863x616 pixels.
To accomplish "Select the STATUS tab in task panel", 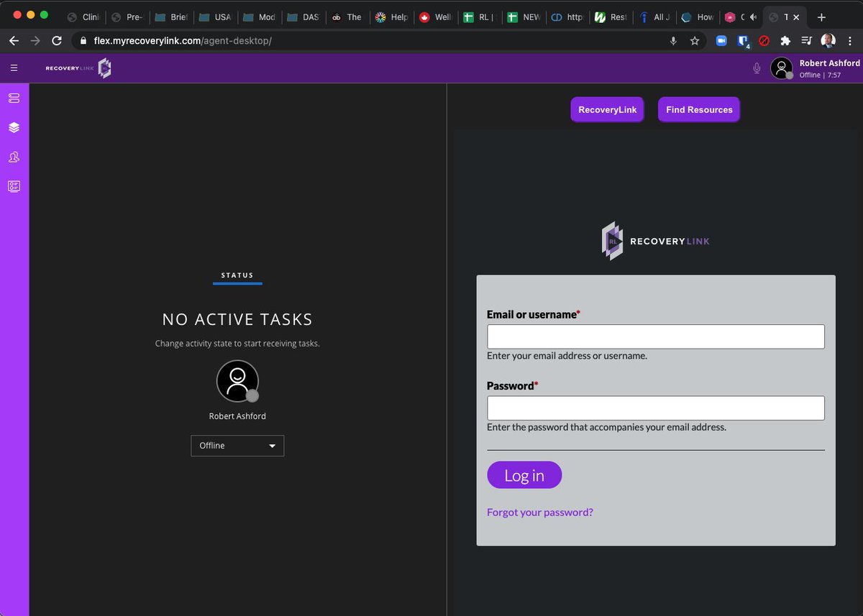I will click(237, 276).
